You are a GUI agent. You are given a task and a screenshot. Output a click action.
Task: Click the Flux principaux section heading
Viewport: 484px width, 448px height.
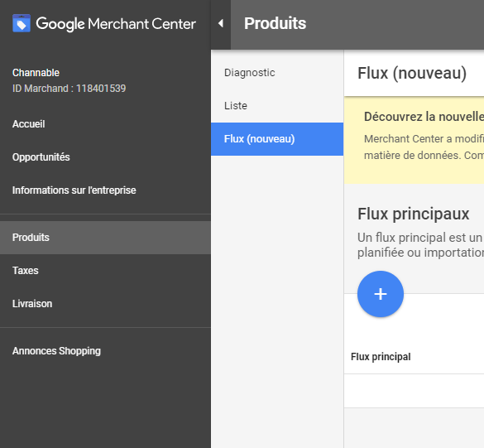click(414, 214)
